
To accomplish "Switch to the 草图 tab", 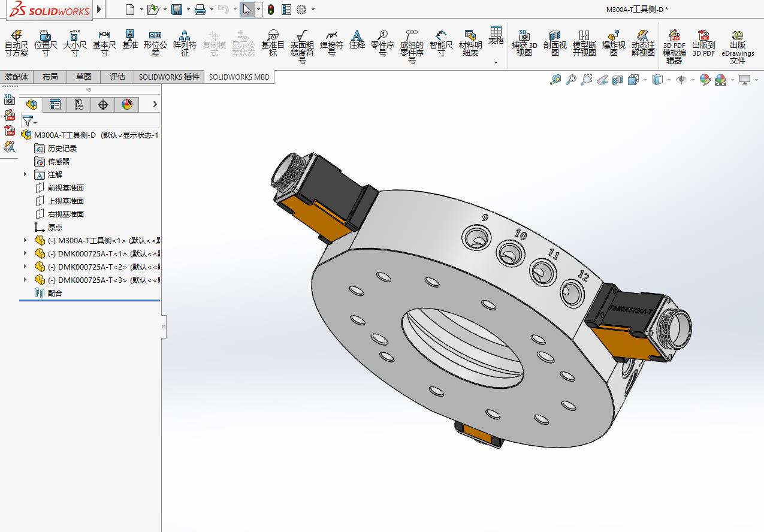I will pos(84,77).
